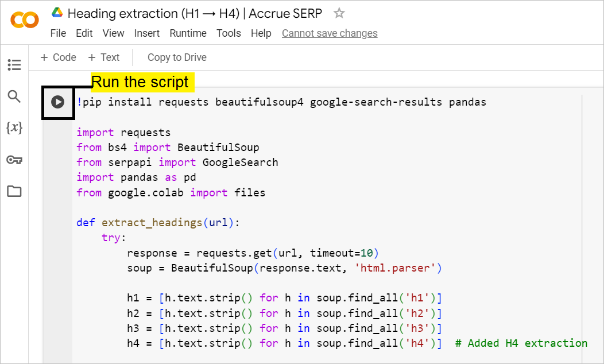This screenshot has height=364, width=604.
Task: Open the File menu
Action: point(58,33)
